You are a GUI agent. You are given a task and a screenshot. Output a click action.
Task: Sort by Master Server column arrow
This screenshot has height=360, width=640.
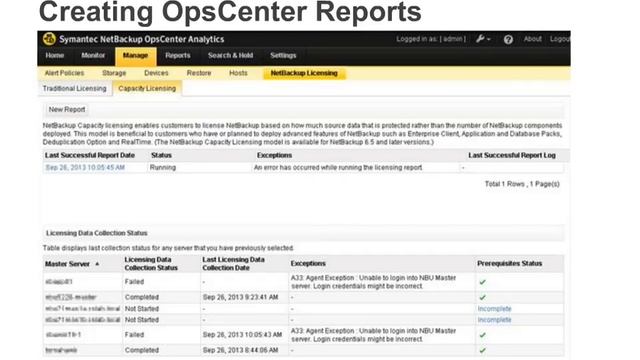[97, 264]
